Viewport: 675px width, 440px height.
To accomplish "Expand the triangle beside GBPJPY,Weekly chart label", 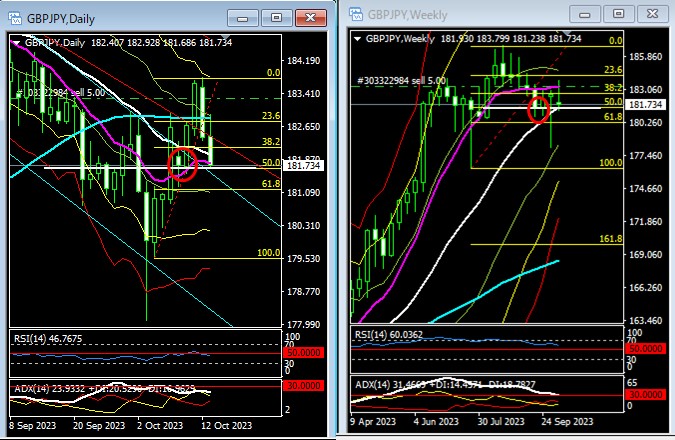I will tap(358, 38).
